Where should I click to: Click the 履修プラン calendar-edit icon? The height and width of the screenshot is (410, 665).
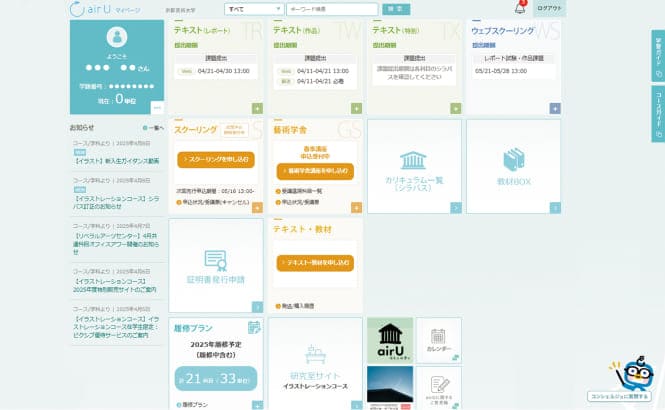[x=254, y=327]
